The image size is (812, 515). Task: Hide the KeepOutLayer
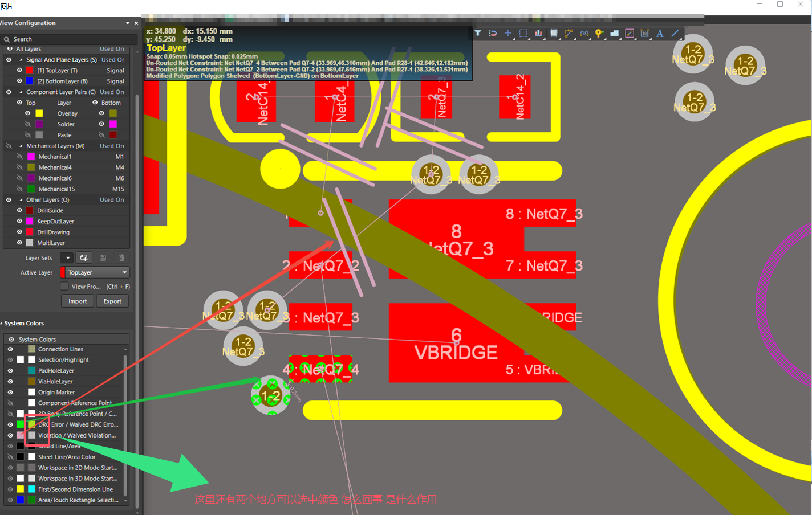19,222
